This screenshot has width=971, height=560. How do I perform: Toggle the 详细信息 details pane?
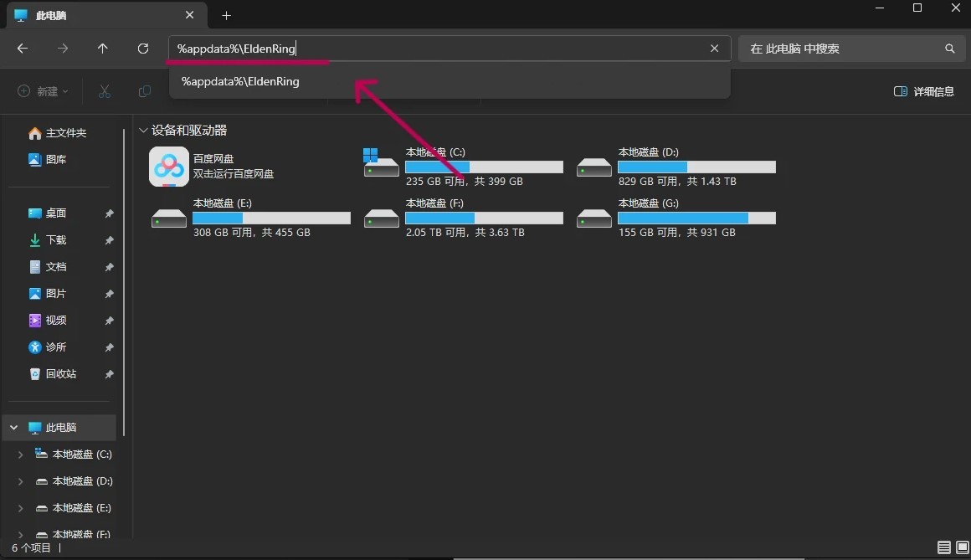924,91
